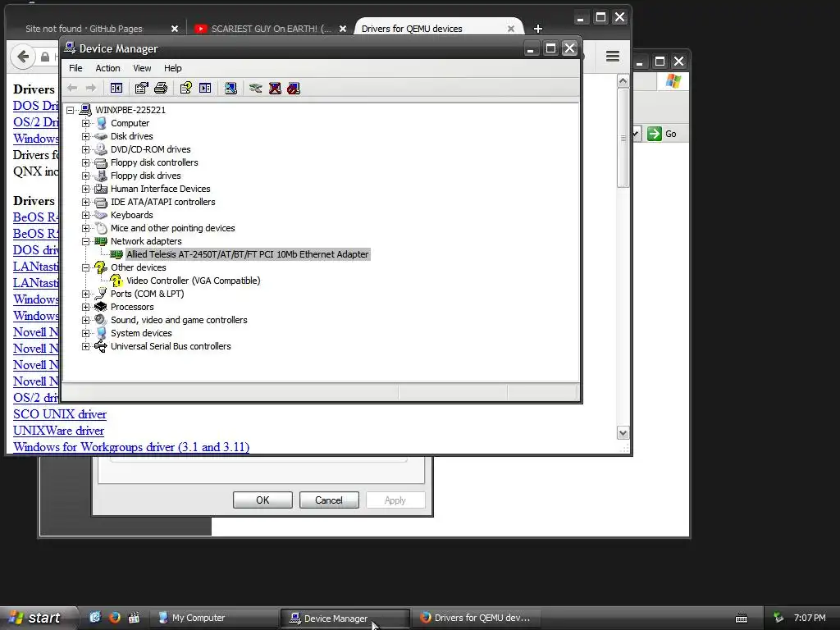Click the Show/Hide Action Pane toolbar icon
The width and height of the screenshot is (840, 630).
tap(205, 88)
